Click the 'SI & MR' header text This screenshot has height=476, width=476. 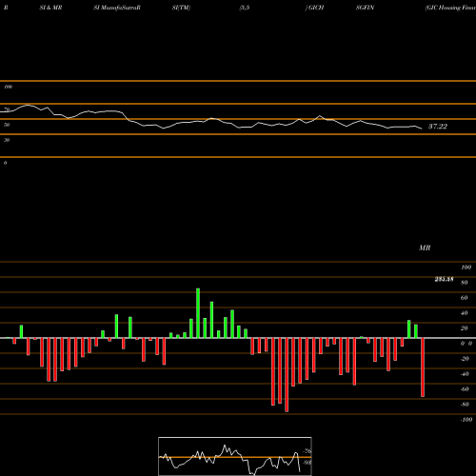coord(50,8)
